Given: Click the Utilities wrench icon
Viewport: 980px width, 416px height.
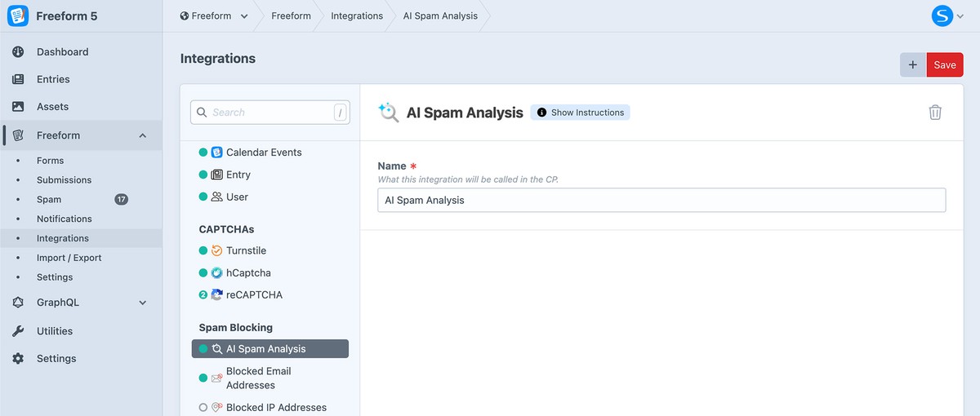Looking at the screenshot, I should [x=18, y=331].
